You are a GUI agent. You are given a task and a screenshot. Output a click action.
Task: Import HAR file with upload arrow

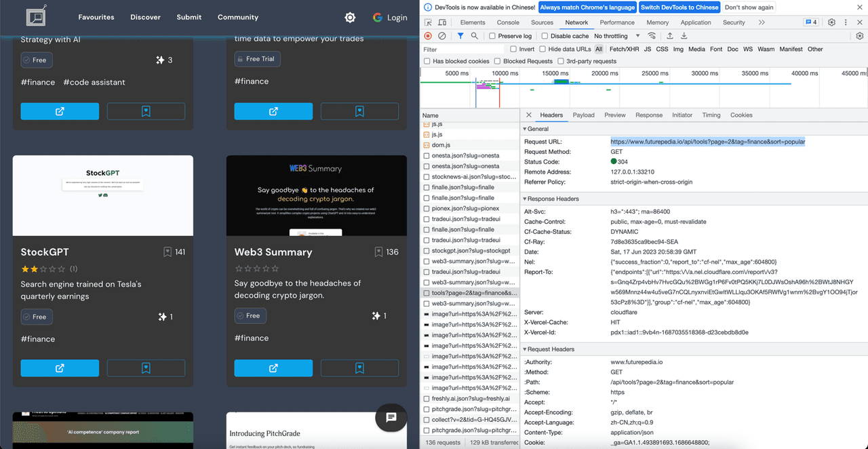tap(670, 36)
